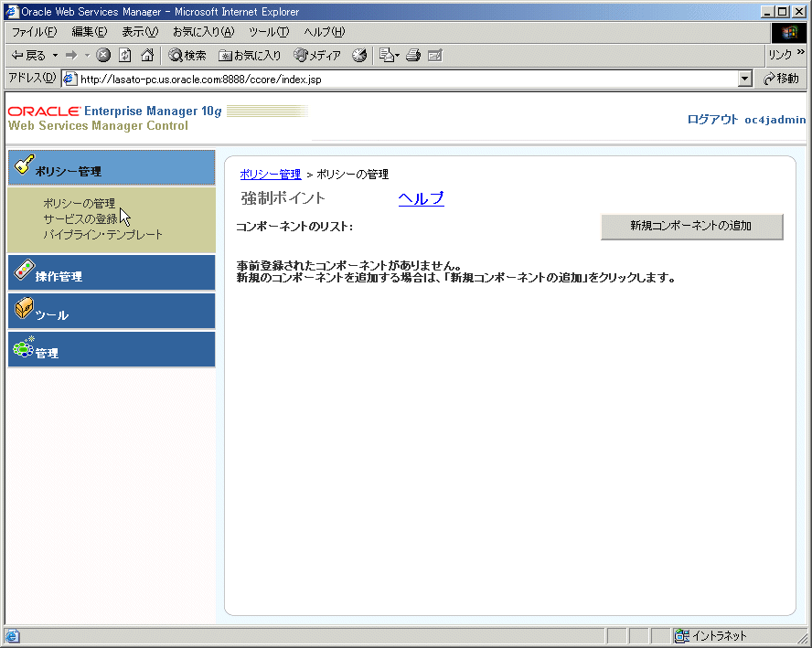This screenshot has width=812, height=648.
Task: Expand the ポリシー管理 sidebar section
Action: pos(112,167)
